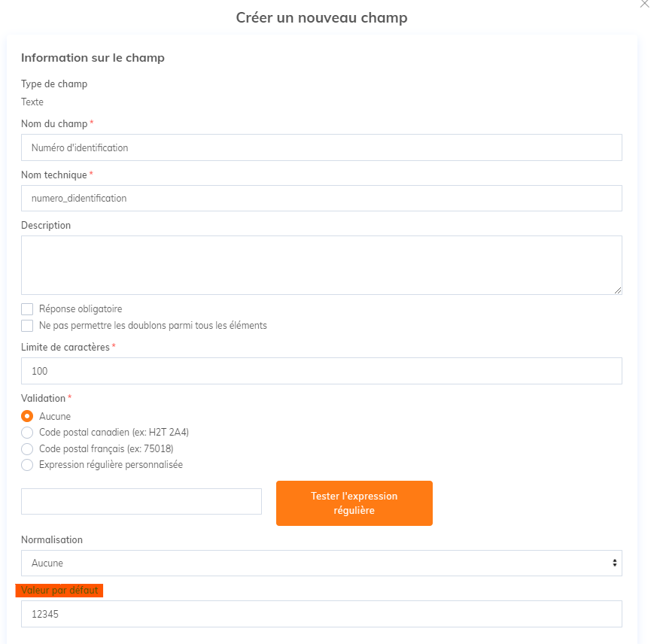Viewport: 657px width, 644px height.
Task: Click the Limite de caractères field
Action: (321, 371)
